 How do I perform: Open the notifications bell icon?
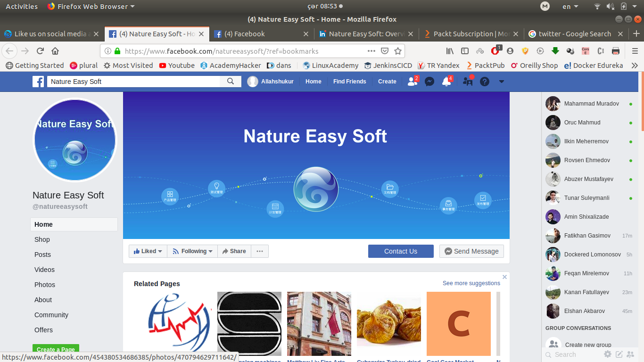click(446, 82)
